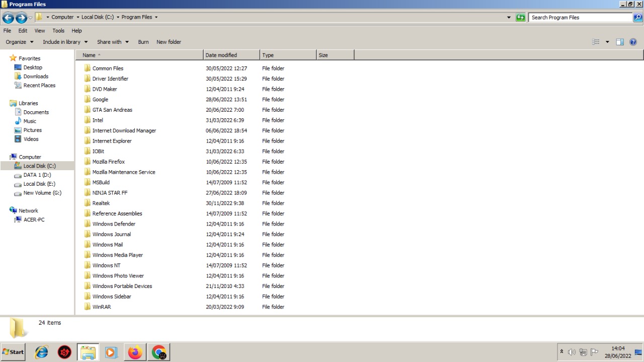The height and width of the screenshot is (362, 644).
Task: Create a New folder
Action: (x=169, y=42)
